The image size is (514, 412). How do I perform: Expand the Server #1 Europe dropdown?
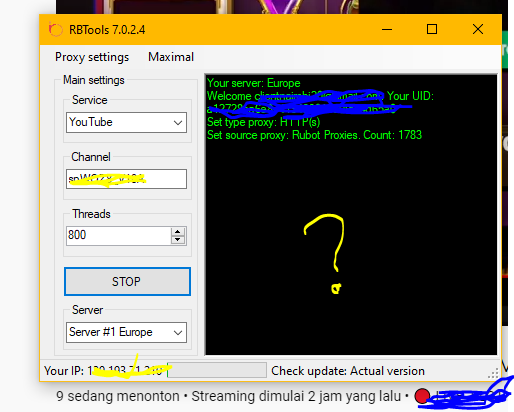[x=126, y=332]
